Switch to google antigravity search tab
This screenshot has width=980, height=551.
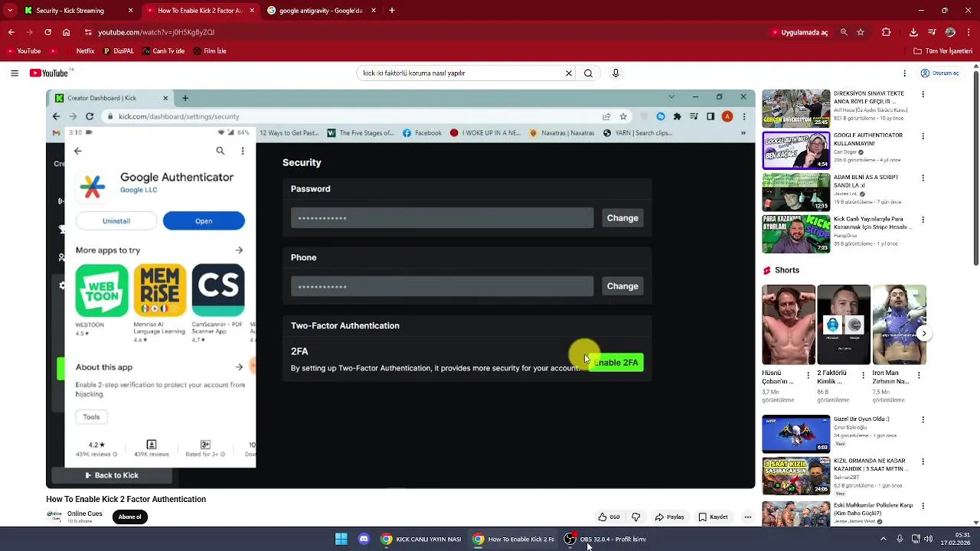click(x=322, y=11)
